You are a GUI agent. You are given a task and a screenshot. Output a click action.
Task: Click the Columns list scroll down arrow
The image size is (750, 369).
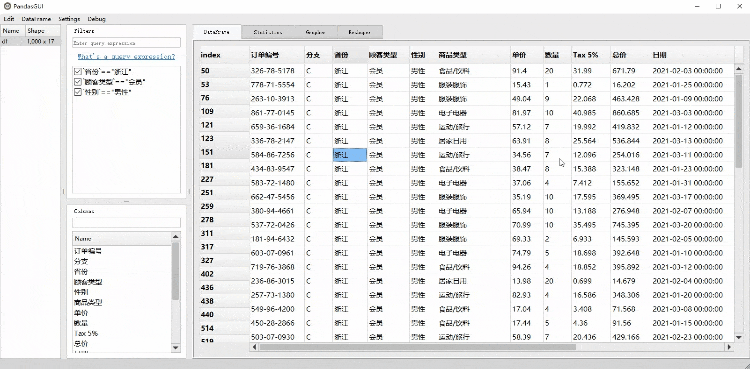click(176, 348)
